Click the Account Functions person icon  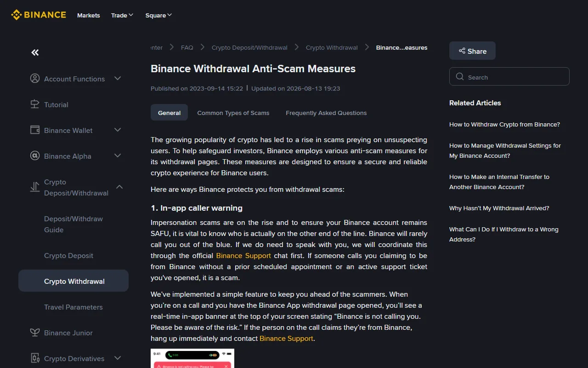(x=35, y=79)
